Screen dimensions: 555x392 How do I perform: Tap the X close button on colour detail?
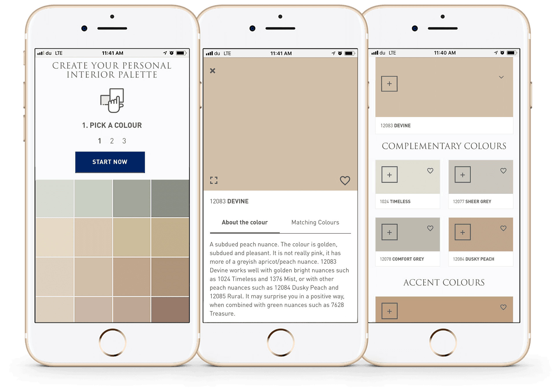coord(212,70)
